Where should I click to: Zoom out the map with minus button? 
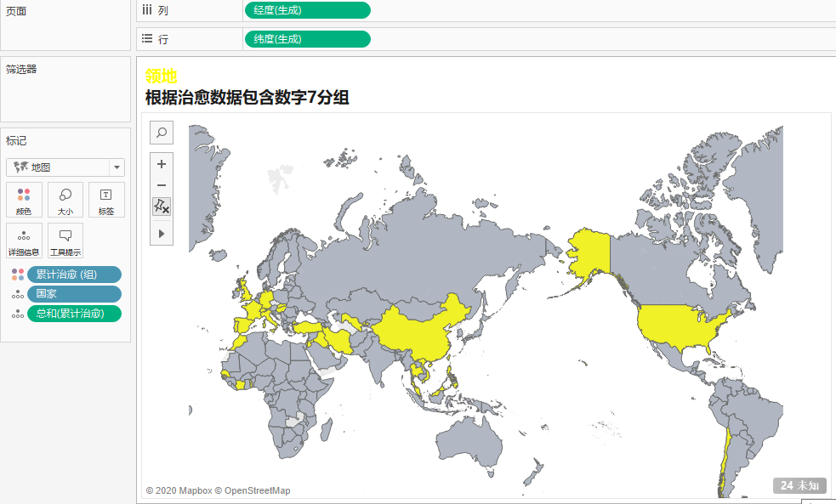tap(162, 185)
